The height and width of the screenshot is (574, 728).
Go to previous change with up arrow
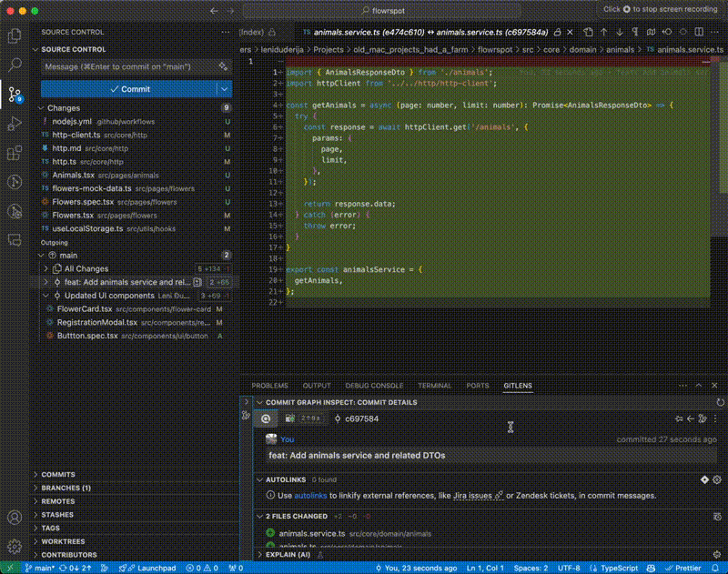point(604,32)
